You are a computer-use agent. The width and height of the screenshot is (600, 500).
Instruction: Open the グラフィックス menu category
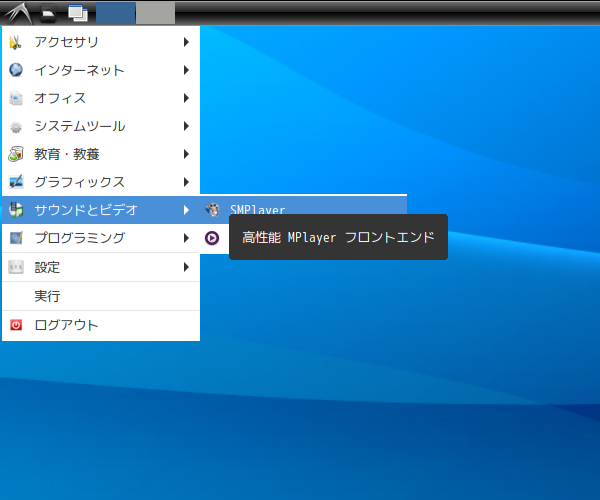click(101, 182)
